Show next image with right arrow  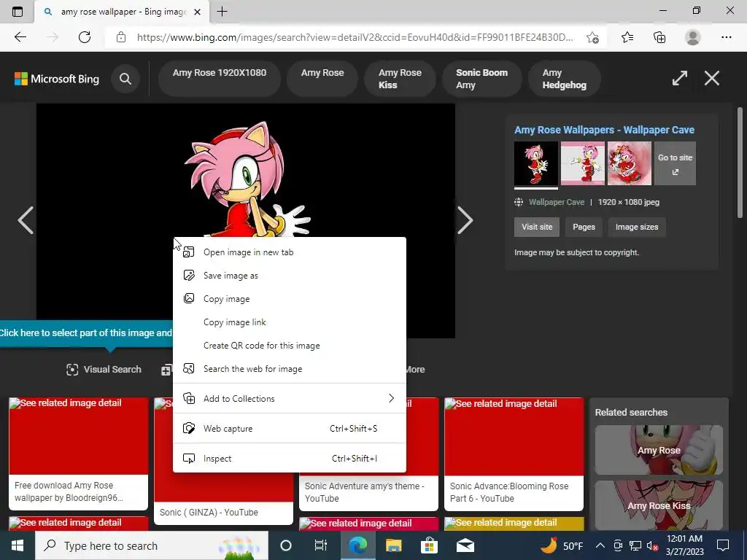(x=465, y=220)
